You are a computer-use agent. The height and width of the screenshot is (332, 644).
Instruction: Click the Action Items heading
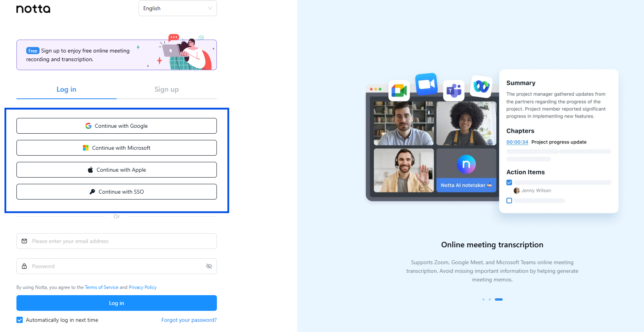[x=525, y=172]
